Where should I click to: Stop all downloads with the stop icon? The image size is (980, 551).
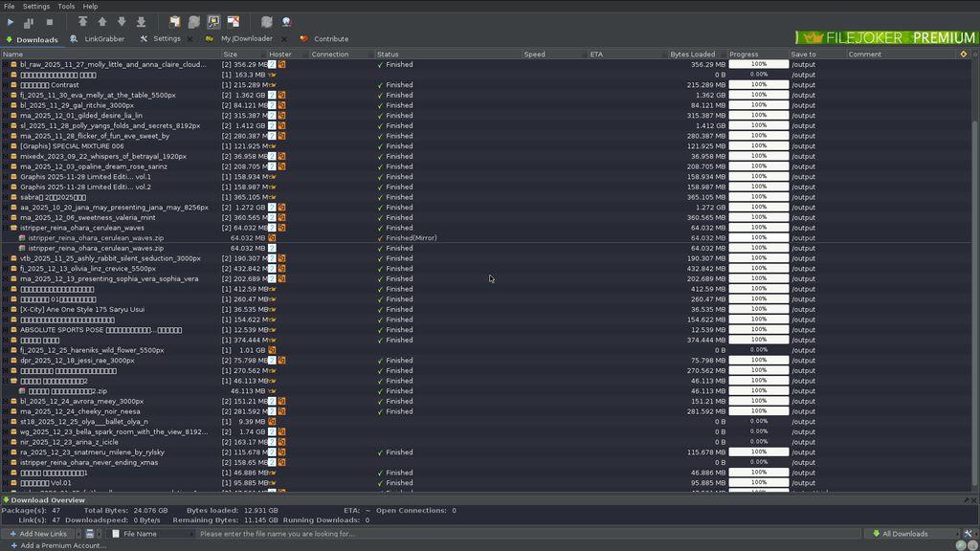click(x=50, y=22)
